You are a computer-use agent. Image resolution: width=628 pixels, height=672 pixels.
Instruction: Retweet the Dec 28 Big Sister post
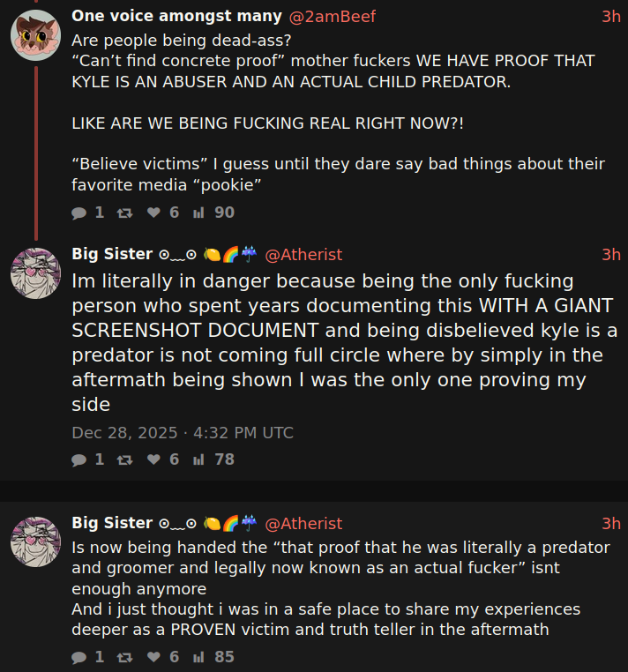click(x=124, y=459)
